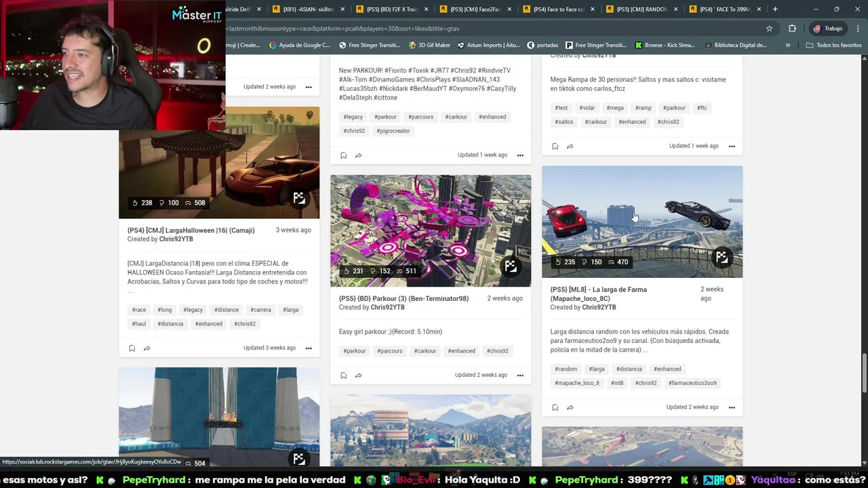Bookmark the Parkour (3) Ben-Terminator98 card
The height and width of the screenshot is (488, 868).
coord(343,375)
